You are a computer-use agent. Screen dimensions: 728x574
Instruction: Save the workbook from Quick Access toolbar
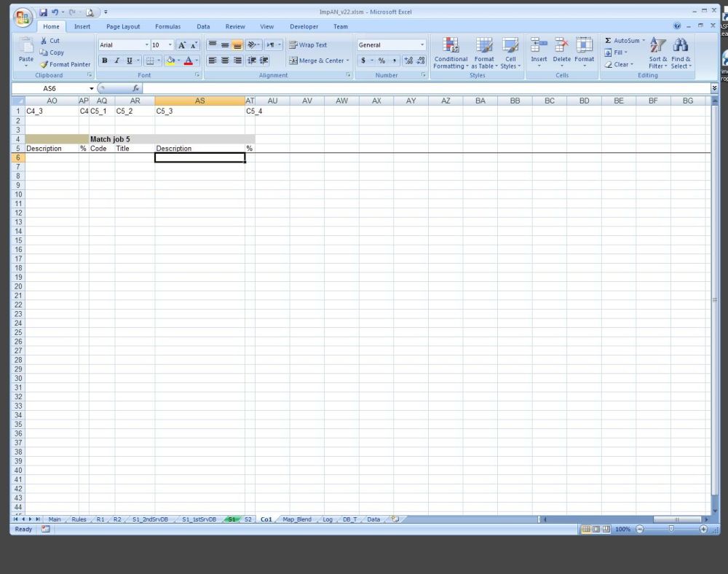pyautogui.click(x=44, y=12)
